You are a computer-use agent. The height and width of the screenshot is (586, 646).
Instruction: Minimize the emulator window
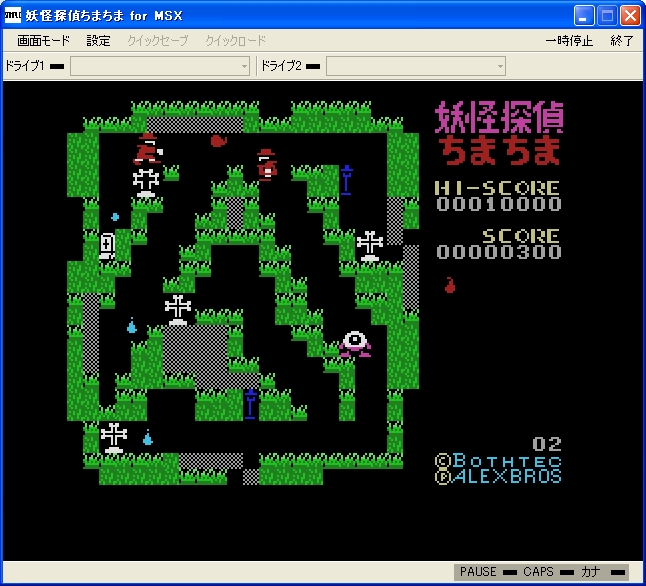point(583,16)
